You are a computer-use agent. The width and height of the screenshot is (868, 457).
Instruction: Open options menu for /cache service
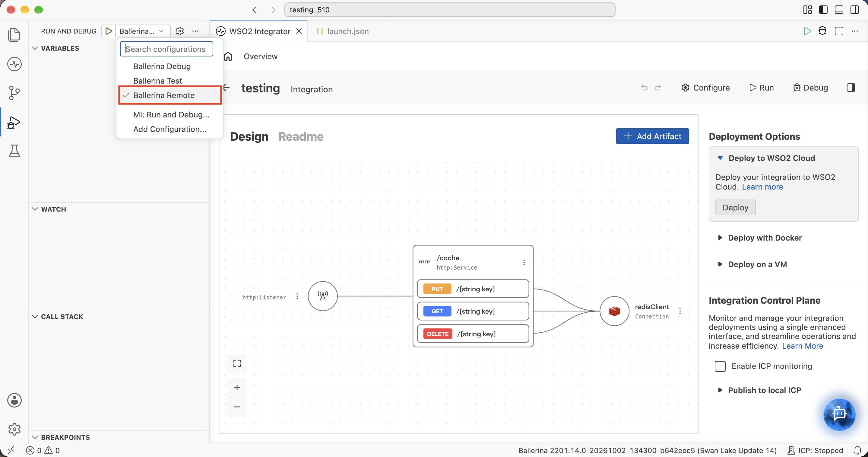pos(524,262)
